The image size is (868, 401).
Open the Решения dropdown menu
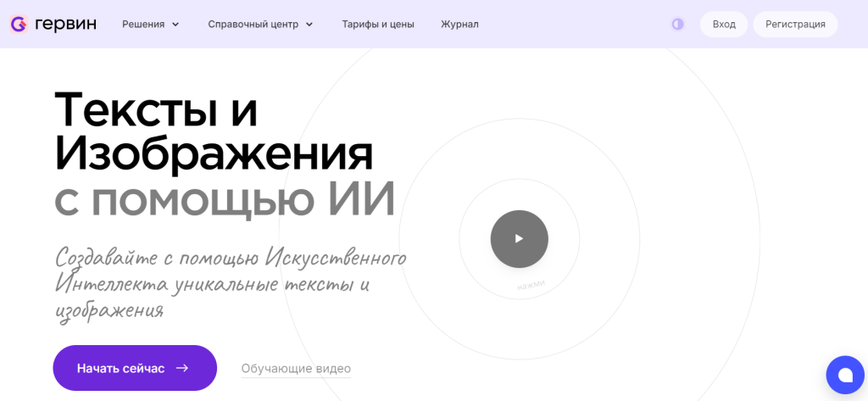click(151, 25)
